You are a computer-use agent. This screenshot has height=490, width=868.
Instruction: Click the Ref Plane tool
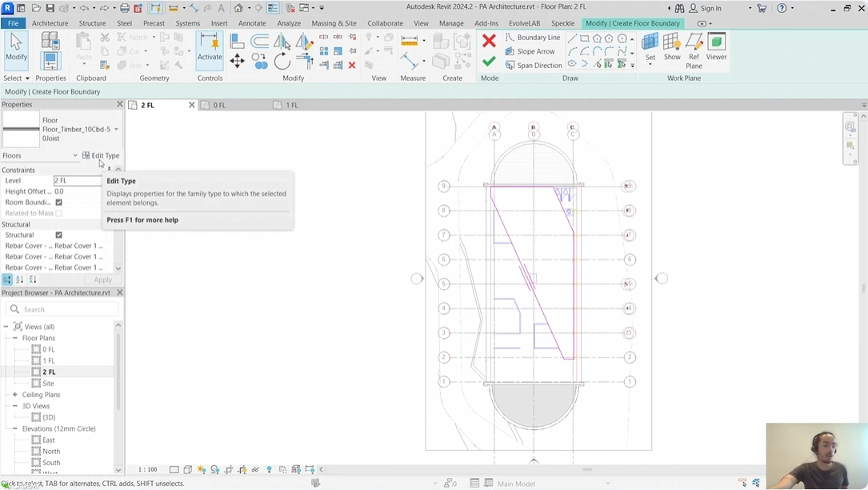coord(694,50)
